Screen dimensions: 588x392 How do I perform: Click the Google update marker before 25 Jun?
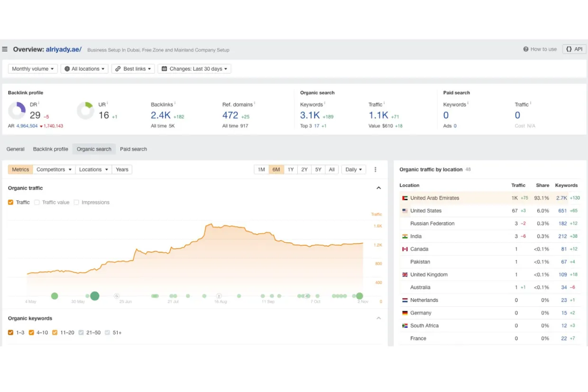point(117,296)
